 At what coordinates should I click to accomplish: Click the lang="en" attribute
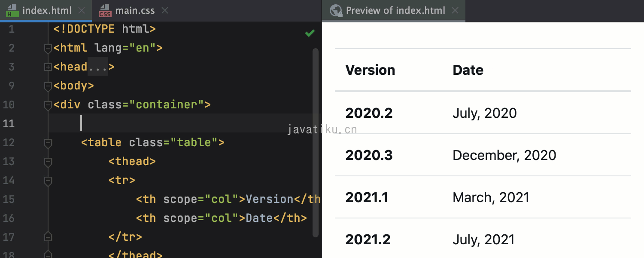(x=125, y=48)
